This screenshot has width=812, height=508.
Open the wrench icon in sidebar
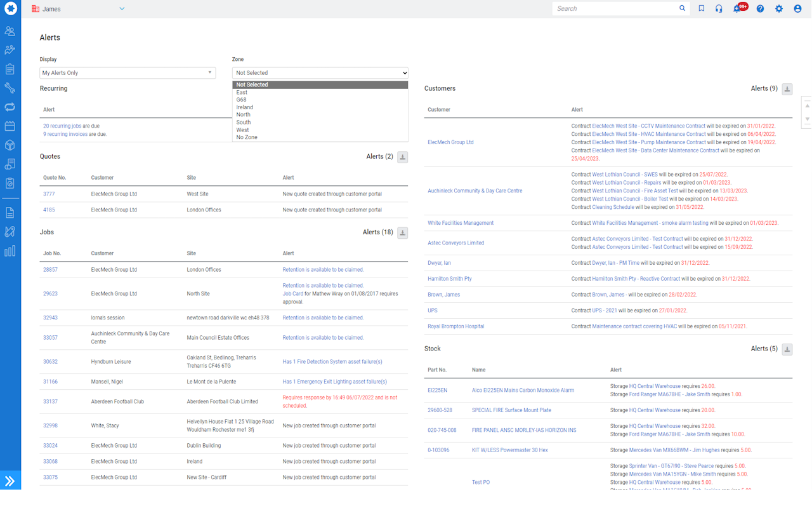(10, 88)
